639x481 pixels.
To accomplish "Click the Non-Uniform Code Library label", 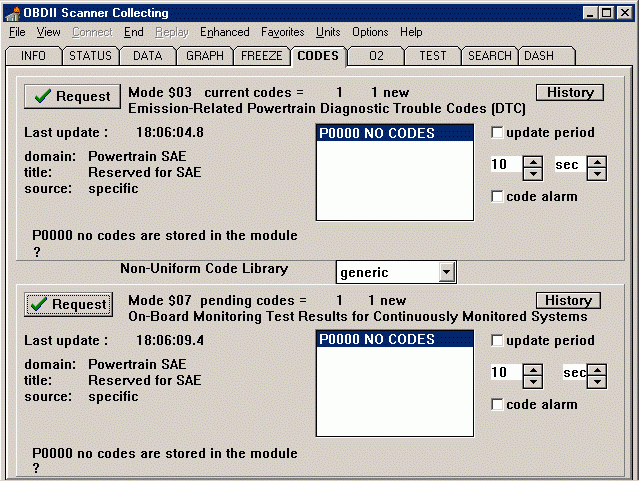I will (x=204, y=269).
